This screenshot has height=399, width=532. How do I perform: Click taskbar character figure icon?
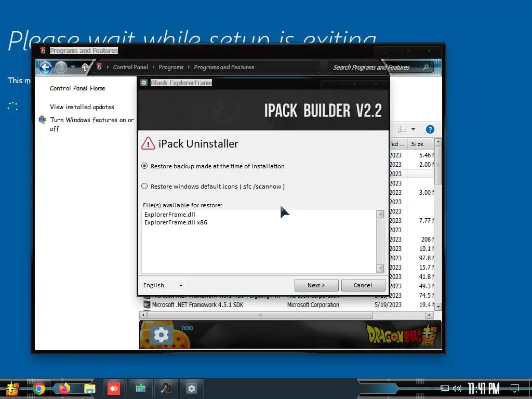pyautogui.click(x=166, y=388)
